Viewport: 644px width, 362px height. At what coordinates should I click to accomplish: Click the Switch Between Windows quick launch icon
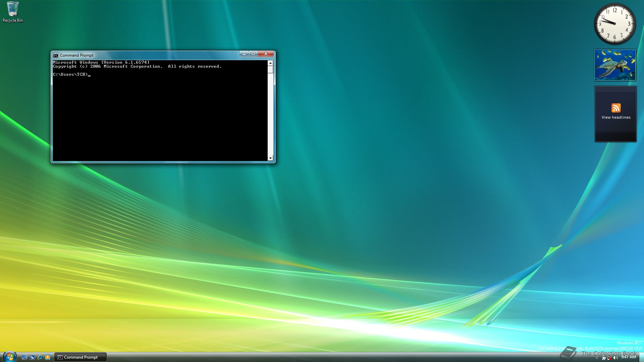[x=32, y=357]
